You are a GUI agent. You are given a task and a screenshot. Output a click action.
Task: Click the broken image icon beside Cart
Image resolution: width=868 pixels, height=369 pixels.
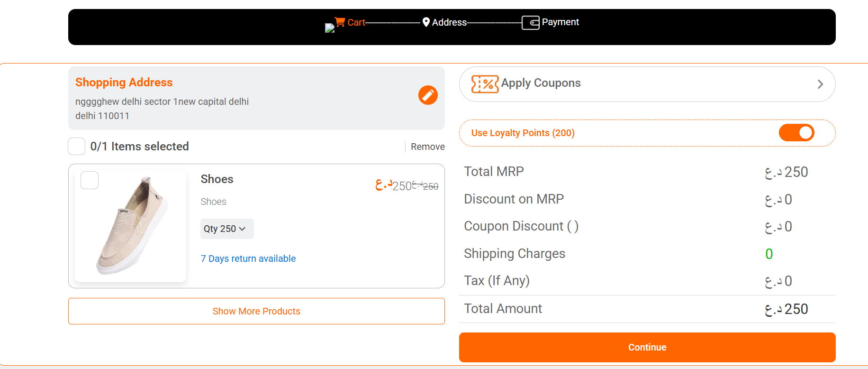(x=329, y=28)
